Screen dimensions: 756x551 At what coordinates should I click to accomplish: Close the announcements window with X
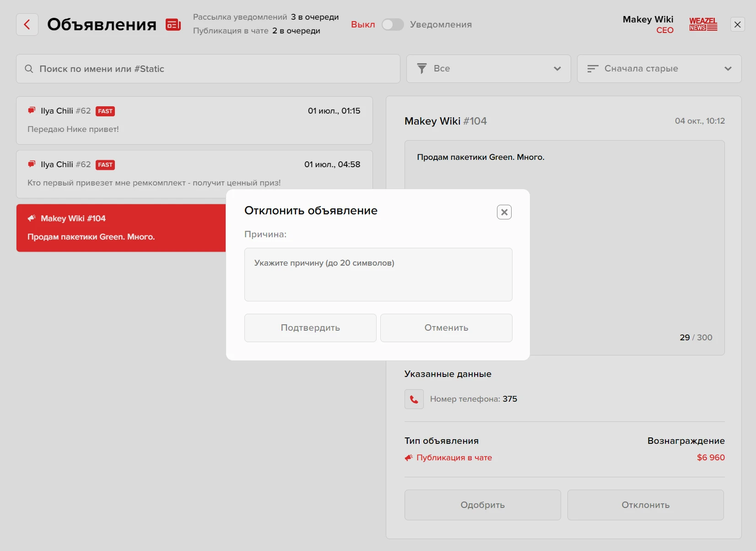pos(737,25)
